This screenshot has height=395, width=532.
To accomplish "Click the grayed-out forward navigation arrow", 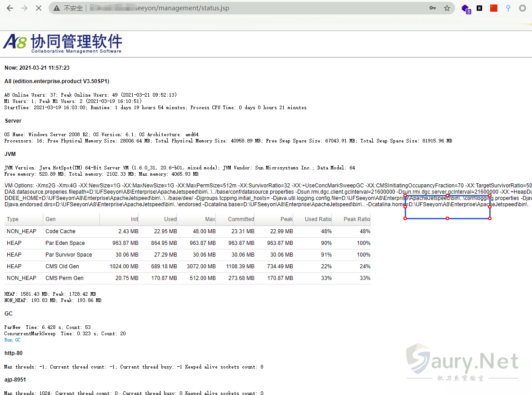I will click(24, 8).
